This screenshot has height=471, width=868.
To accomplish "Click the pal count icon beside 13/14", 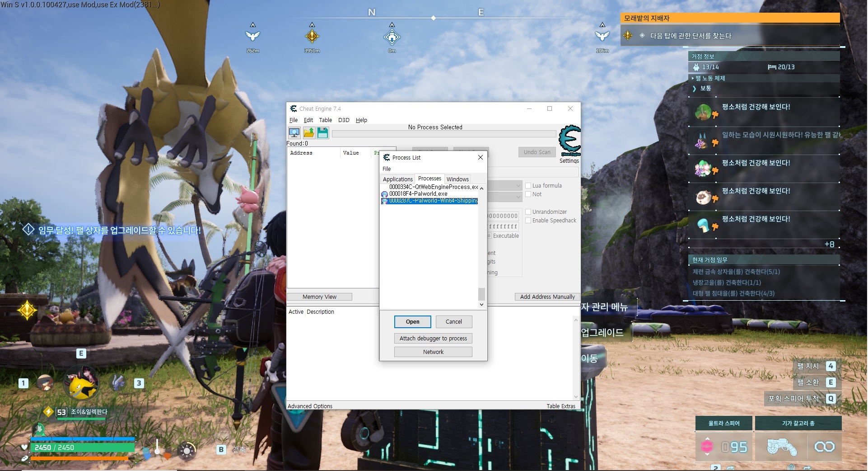I will (696, 67).
